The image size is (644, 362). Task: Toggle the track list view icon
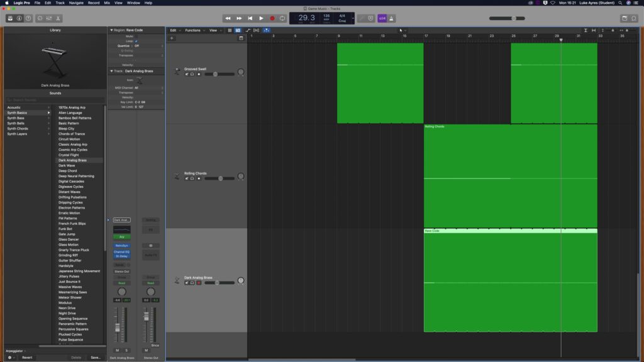[x=238, y=30]
